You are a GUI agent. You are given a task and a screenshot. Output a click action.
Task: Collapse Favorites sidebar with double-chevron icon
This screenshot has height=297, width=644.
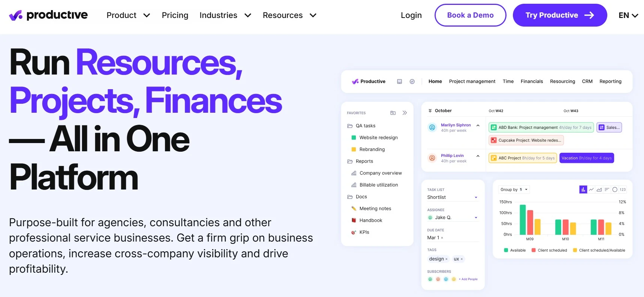pos(405,113)
